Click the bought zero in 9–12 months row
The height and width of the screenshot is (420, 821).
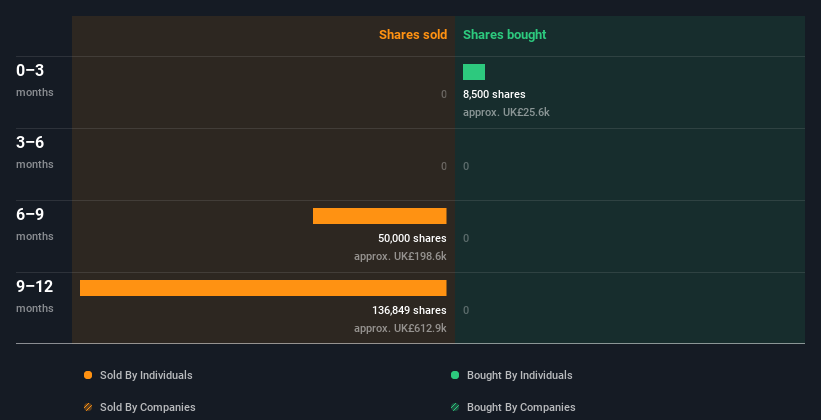466,310
